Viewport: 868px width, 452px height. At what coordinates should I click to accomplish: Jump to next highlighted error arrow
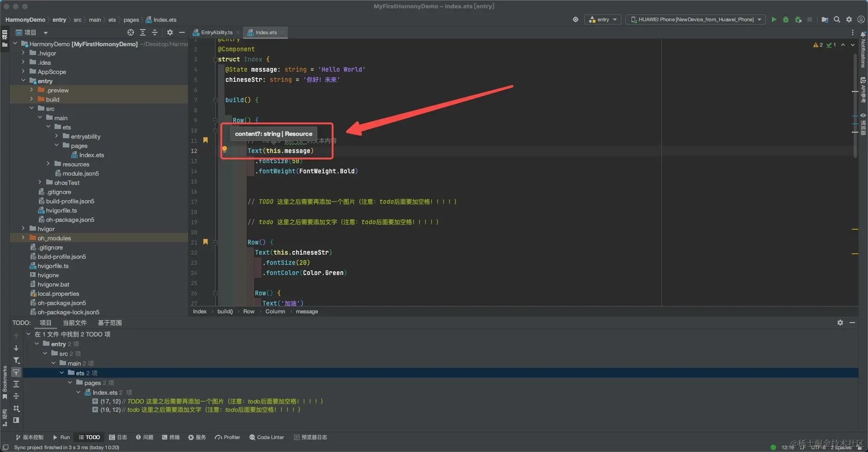tap(853, 45)
